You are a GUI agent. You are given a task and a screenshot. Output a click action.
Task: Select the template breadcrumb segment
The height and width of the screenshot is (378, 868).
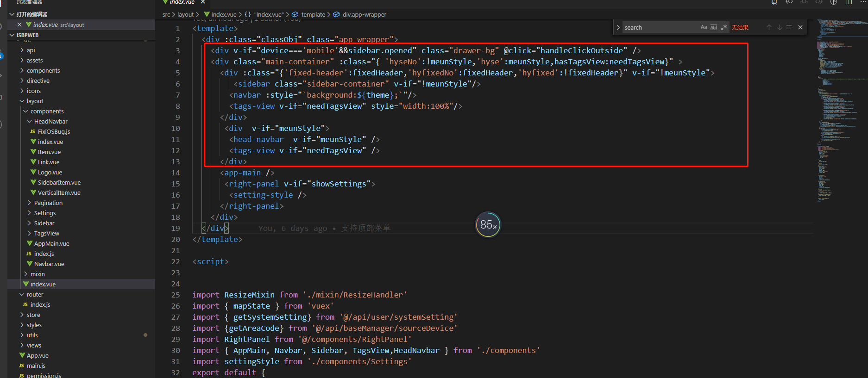coord(313,14)
